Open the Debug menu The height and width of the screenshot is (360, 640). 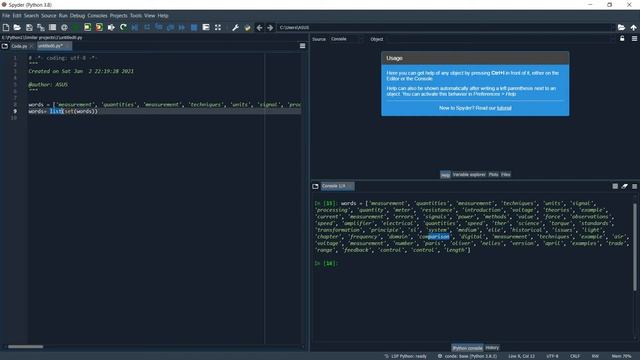pyautogui.click(x=77, y=16)
